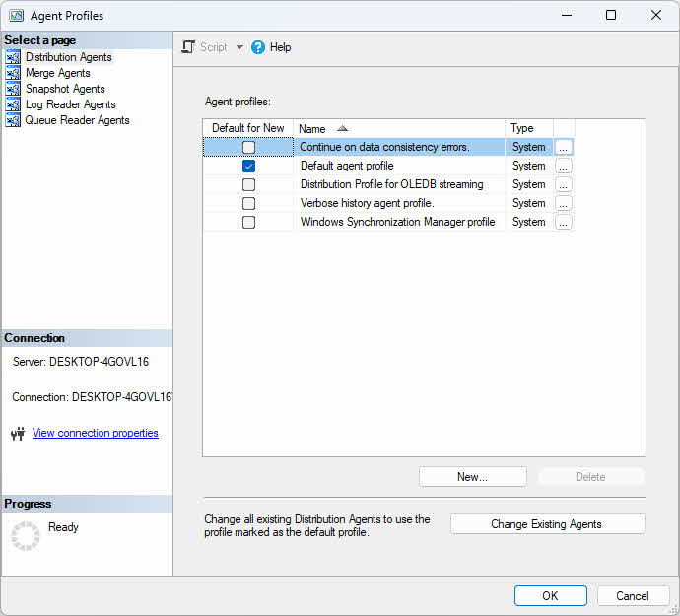
Task: Click the Agent Profiles window title icon
Action: 17,16
